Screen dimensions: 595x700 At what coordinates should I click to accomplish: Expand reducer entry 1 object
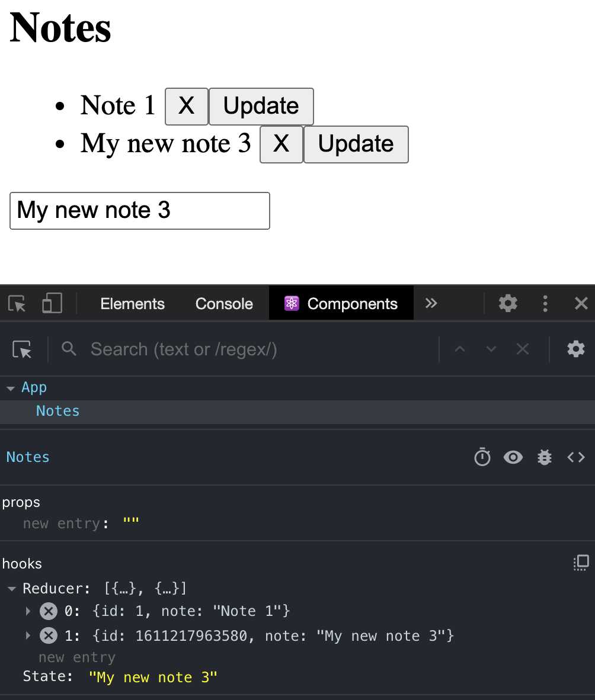(28, 636)
